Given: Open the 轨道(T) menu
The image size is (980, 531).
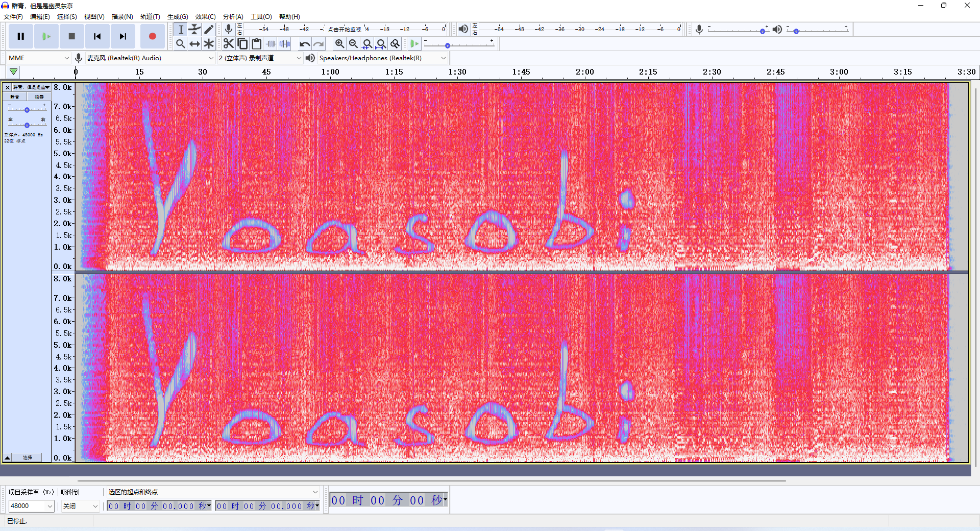Looking at the screenshot, I should coord(150,16).
